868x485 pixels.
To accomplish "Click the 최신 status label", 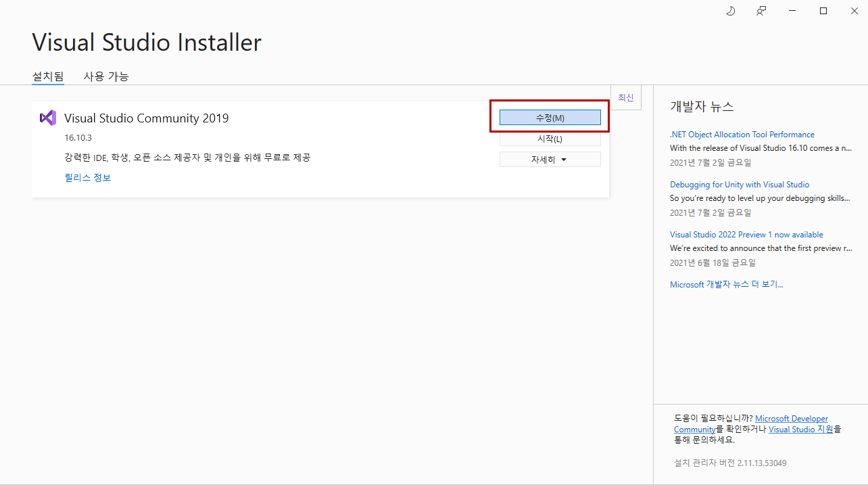I will click(626, 97).
